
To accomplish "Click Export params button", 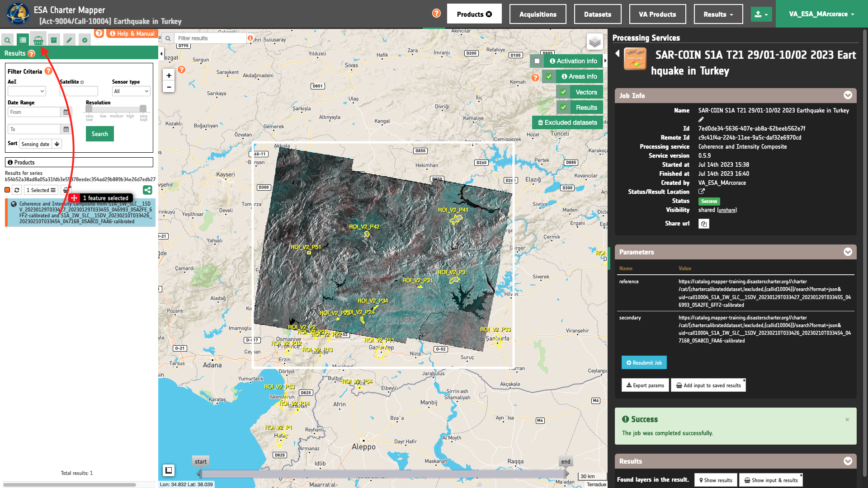I will (645, 385).
